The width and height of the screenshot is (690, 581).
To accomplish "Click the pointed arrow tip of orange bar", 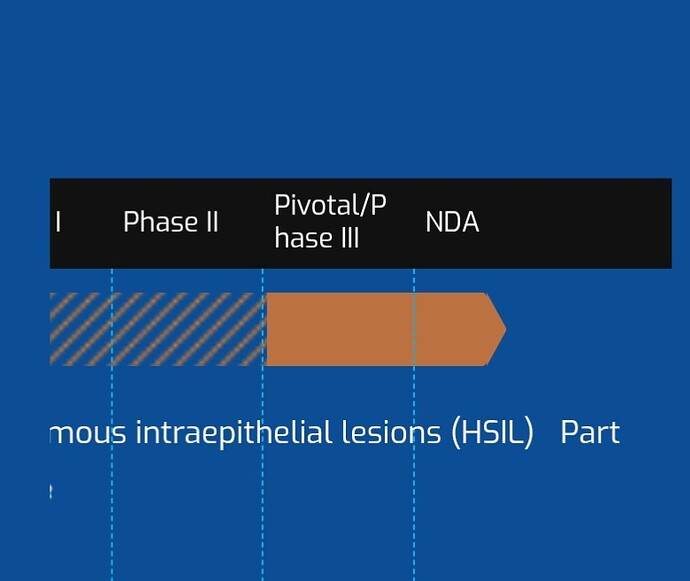I will [x=496, y=329].
